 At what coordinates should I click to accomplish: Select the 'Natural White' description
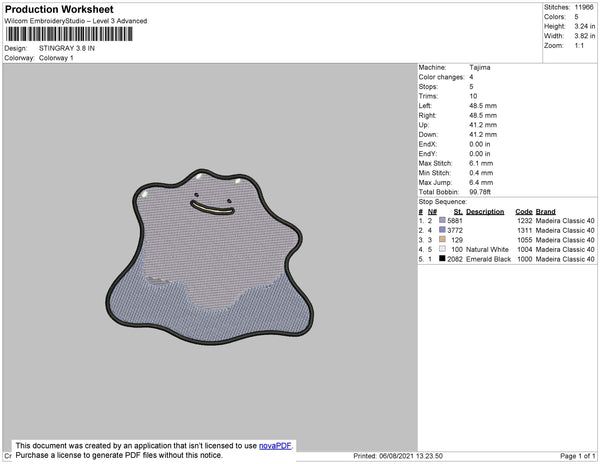coord(487,249)
